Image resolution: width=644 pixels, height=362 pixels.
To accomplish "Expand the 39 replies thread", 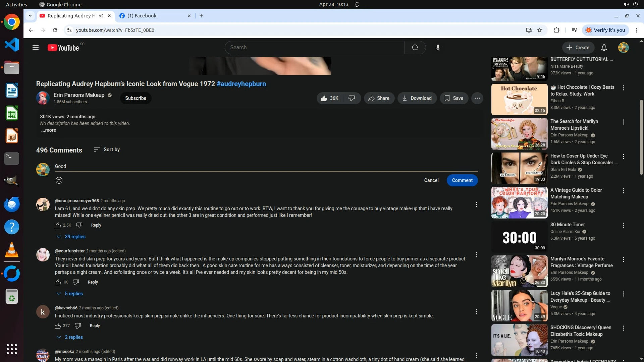I will click(x=71, y=237).
